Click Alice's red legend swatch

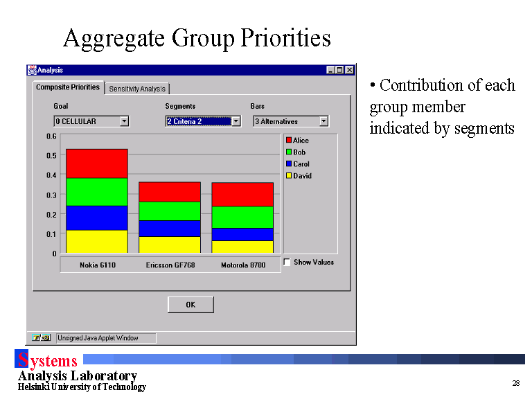(x=289, y=141)
